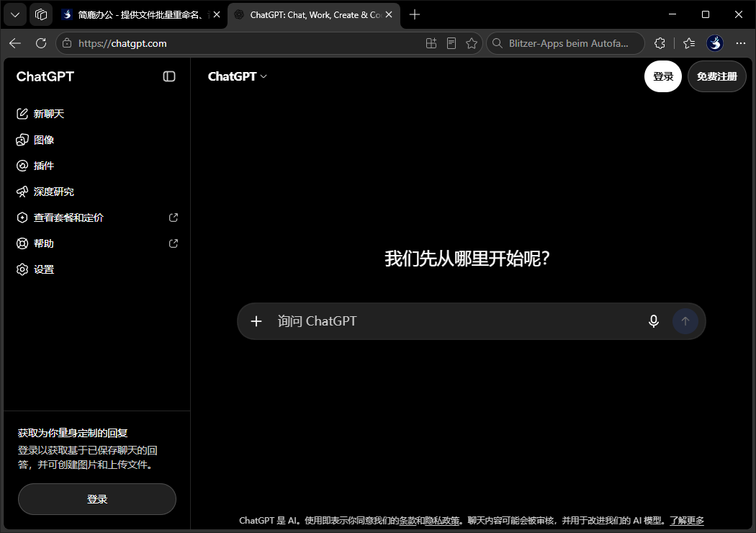Screen dimensions: 756x533
Task: Open the browser profile avatar
Action: (715, 43)
